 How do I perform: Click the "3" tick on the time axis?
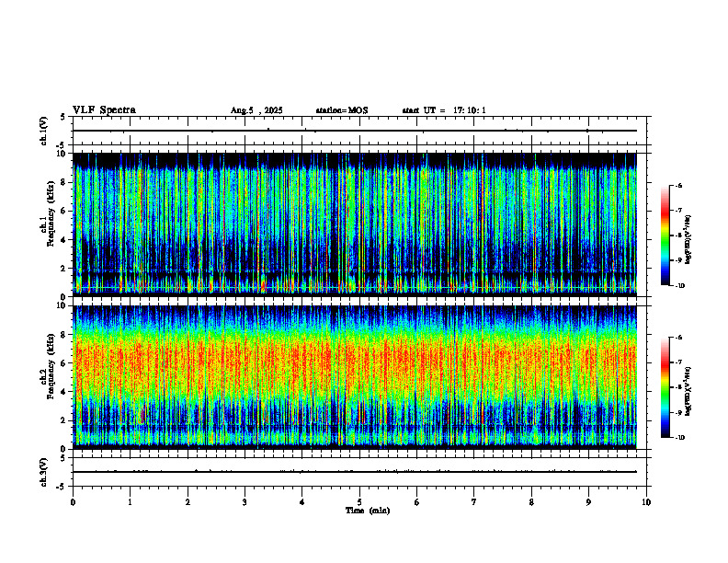click(245, 502)
